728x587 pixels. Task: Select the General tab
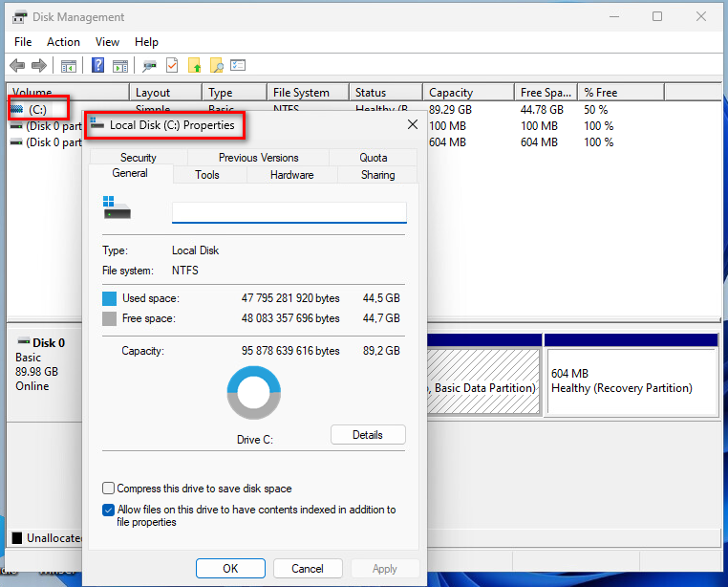[x=130, y=173]
